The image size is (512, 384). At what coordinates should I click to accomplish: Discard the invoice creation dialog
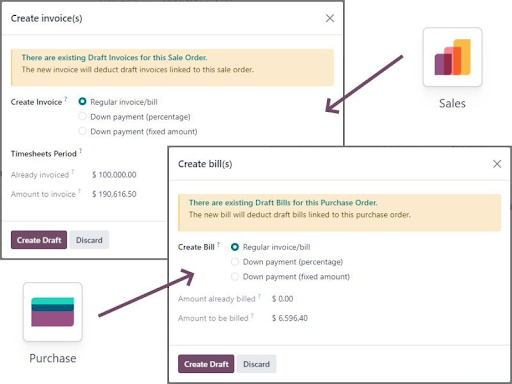[x=89, y=240]
